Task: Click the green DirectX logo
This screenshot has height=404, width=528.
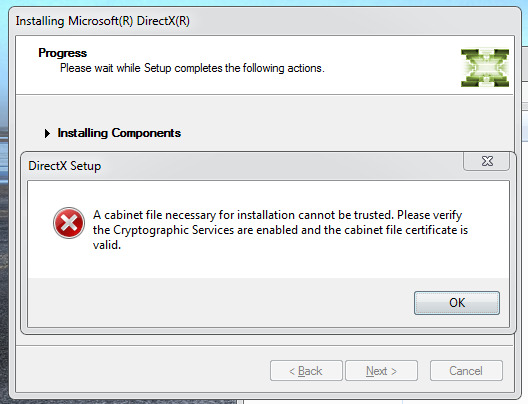Action: (485, 68)
